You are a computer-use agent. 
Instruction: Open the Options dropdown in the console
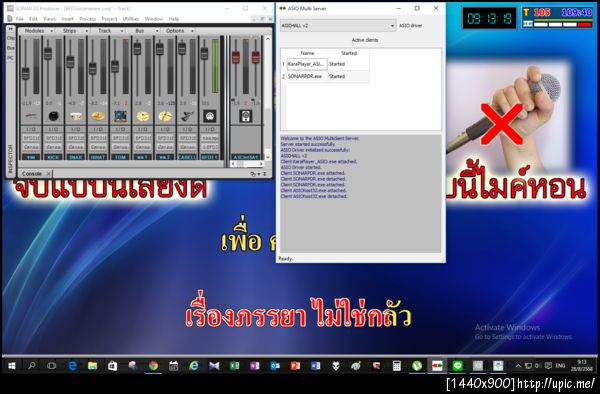click(x=178, y=31)
